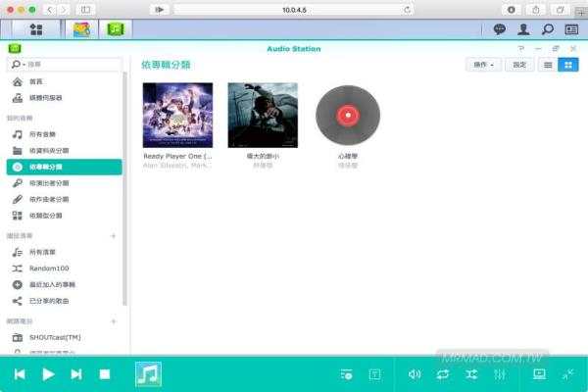Select 依專輯分類 by album item
The width and height of the screenshot is (588, 392).
click(x=64, y=167)
